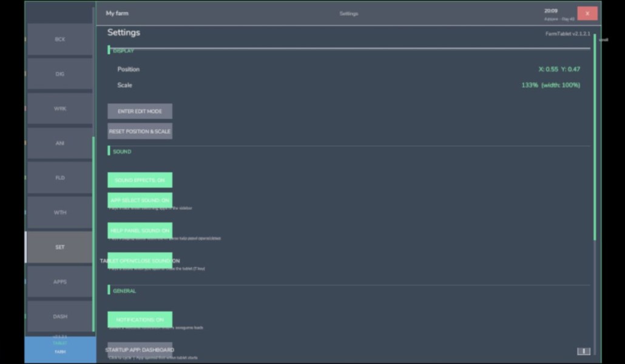Toggle Tablet Open/Close Sound: ON
Image resolution: width=625 pixels, height=364 pixels.
point(140,261)
